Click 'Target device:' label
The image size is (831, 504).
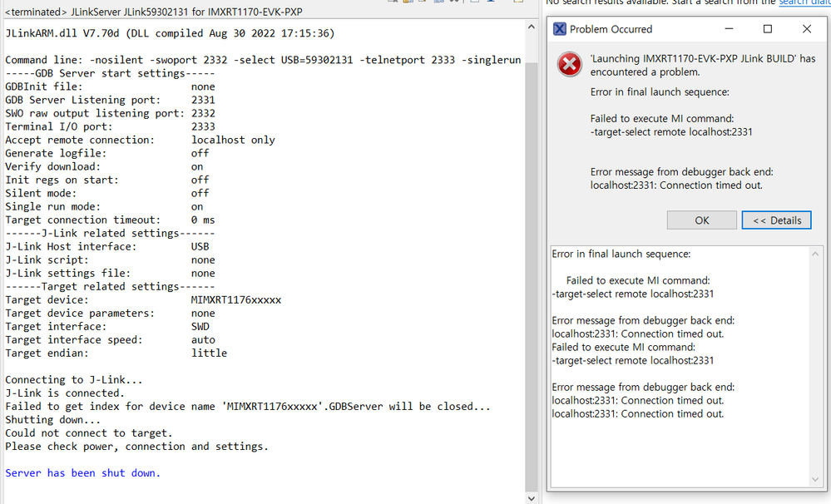coord(47,300)
